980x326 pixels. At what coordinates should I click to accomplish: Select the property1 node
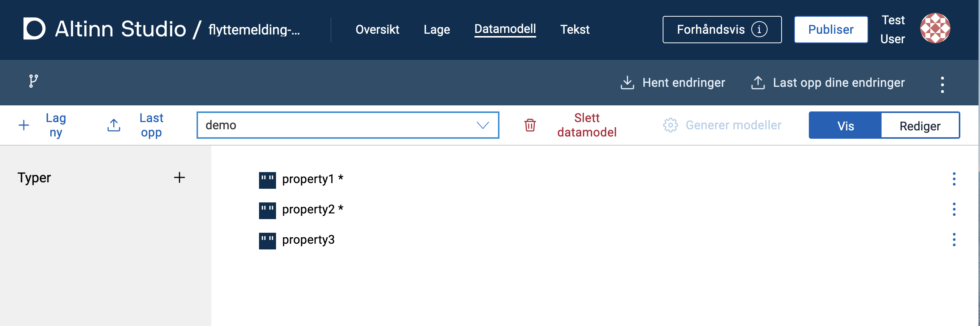coord(308,179)
